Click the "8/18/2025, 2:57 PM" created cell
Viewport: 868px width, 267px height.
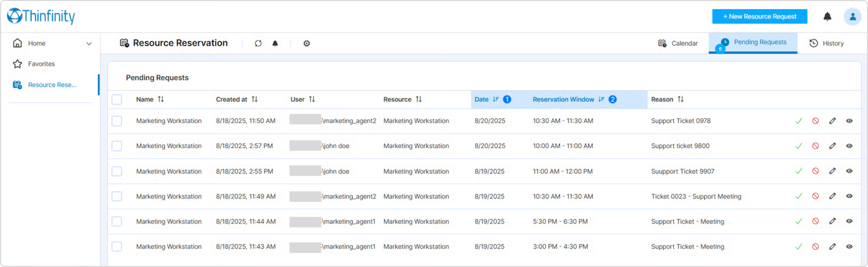click(244, 146)
